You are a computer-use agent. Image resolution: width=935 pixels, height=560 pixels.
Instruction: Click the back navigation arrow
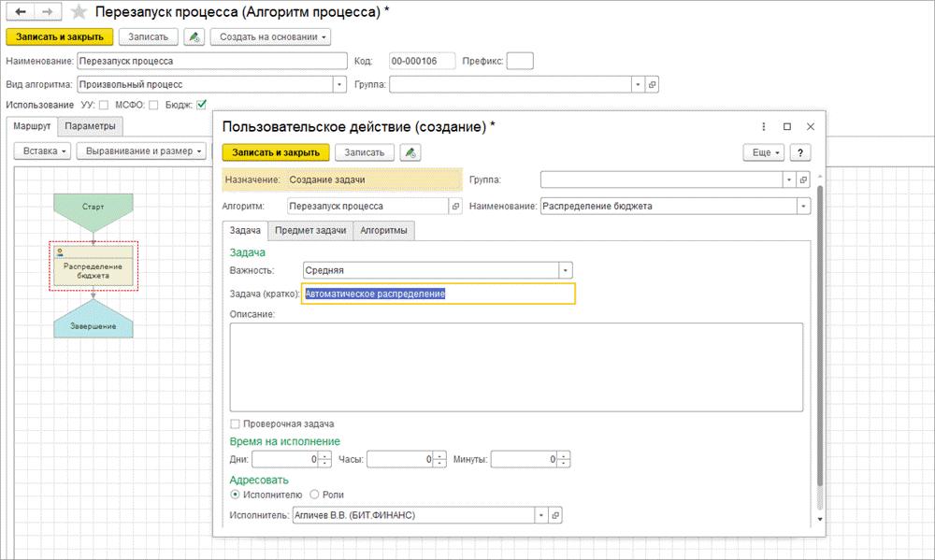pos(19,13)
